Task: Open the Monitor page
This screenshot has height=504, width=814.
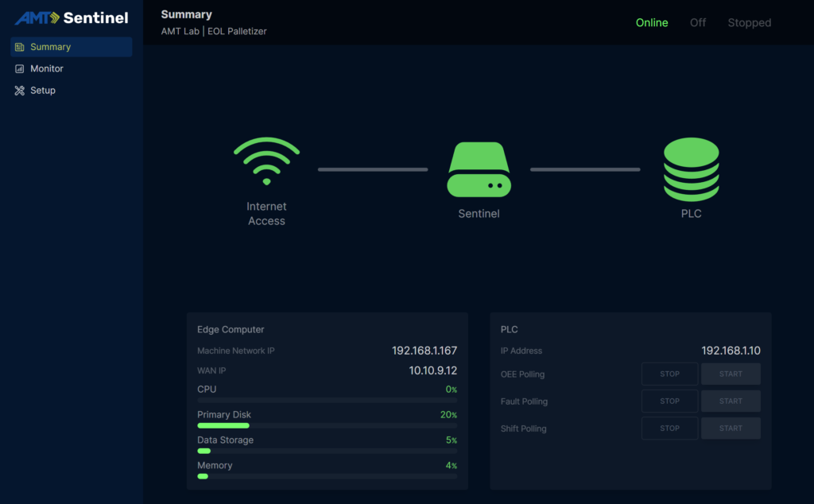Action: pyautogui.click(x=46, y=69)
